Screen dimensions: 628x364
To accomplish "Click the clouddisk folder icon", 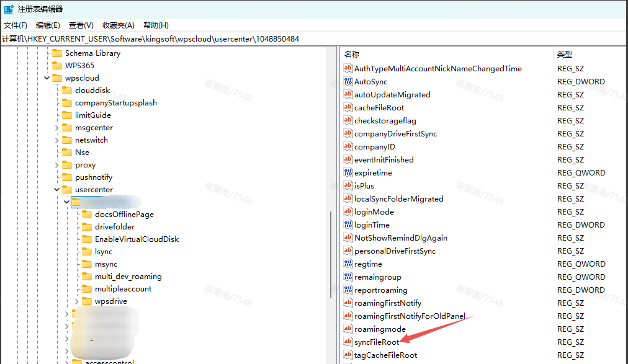I will pyautogui.click(x=67, y=91).
